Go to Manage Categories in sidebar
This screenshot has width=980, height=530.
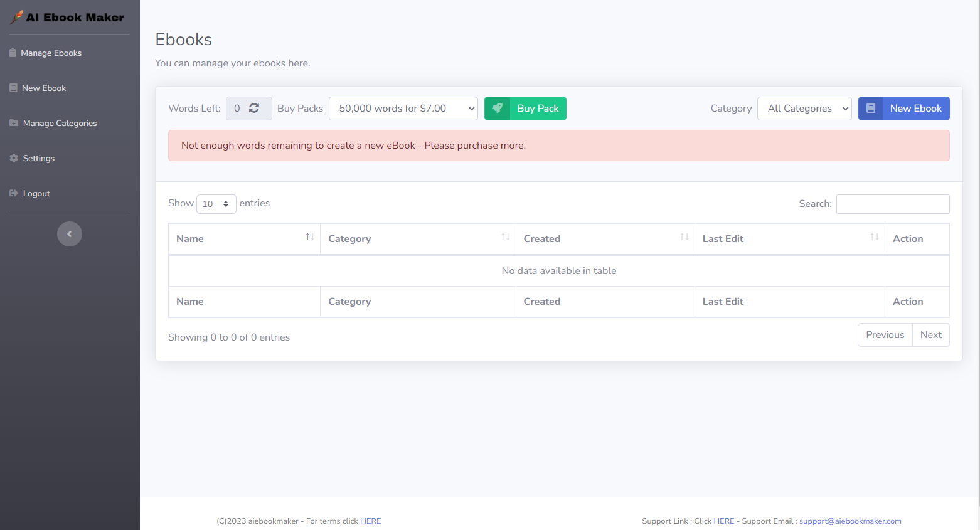coord(60,124)
